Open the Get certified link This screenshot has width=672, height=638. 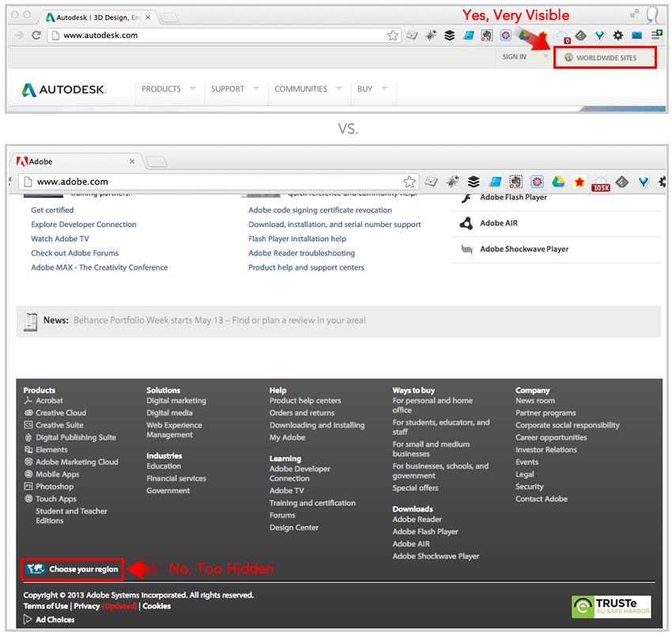click(52, 210)
